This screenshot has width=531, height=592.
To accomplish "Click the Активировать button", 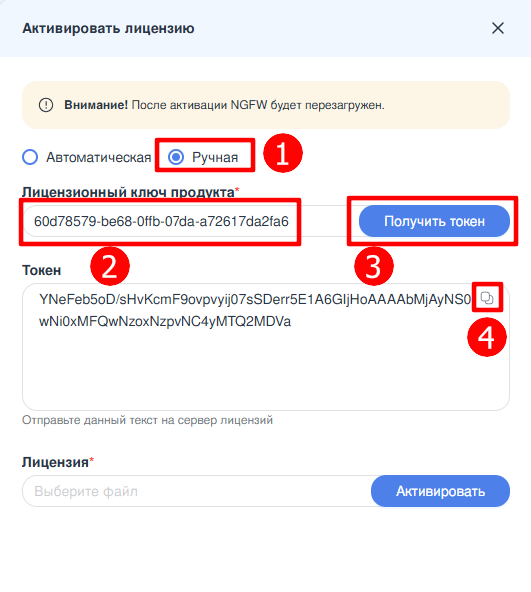I will click(x=440, y=491).
